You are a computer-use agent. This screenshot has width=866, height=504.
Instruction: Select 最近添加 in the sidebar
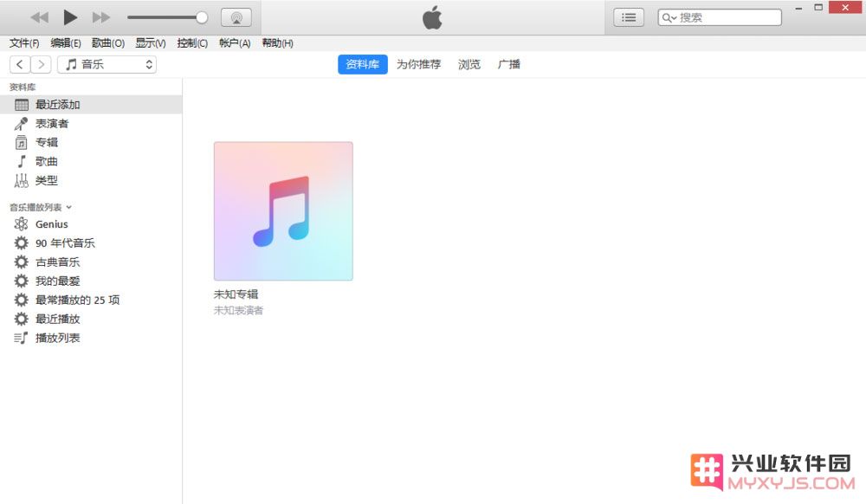click(x=91, y=105)
